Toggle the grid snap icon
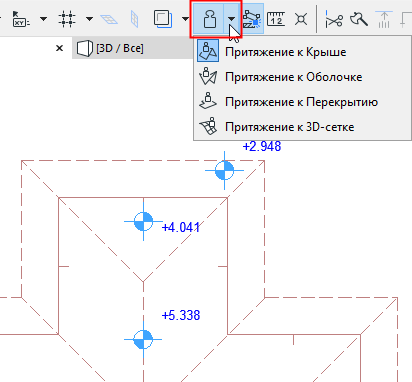 click(67, 19)
